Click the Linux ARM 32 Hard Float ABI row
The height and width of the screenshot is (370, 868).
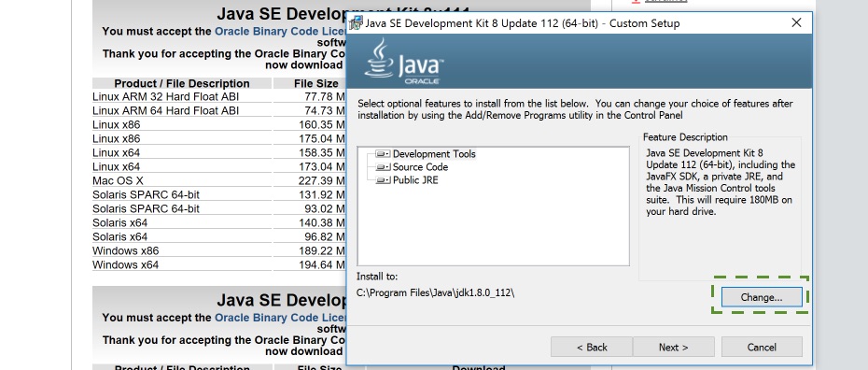[x=219, y=97]
